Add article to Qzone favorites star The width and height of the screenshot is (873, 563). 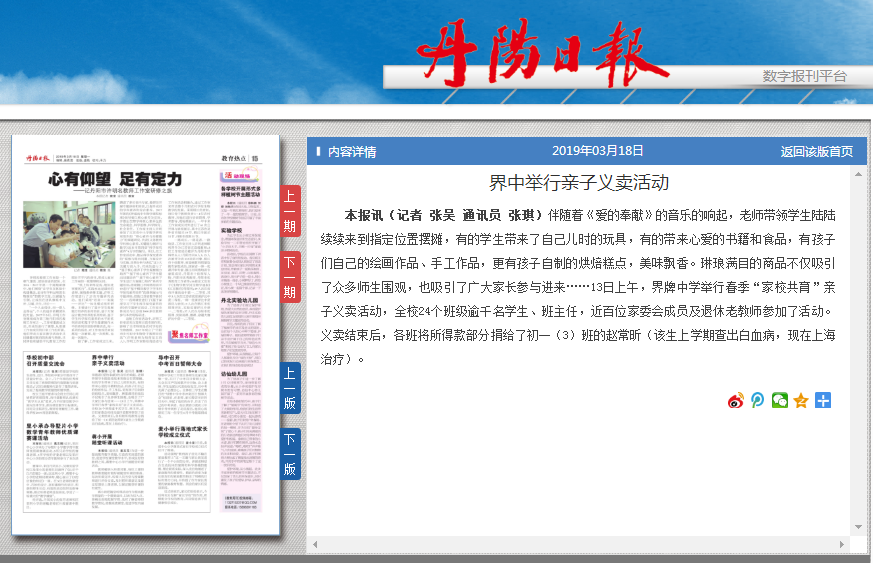pyautogui.click(x=801, y=400)
